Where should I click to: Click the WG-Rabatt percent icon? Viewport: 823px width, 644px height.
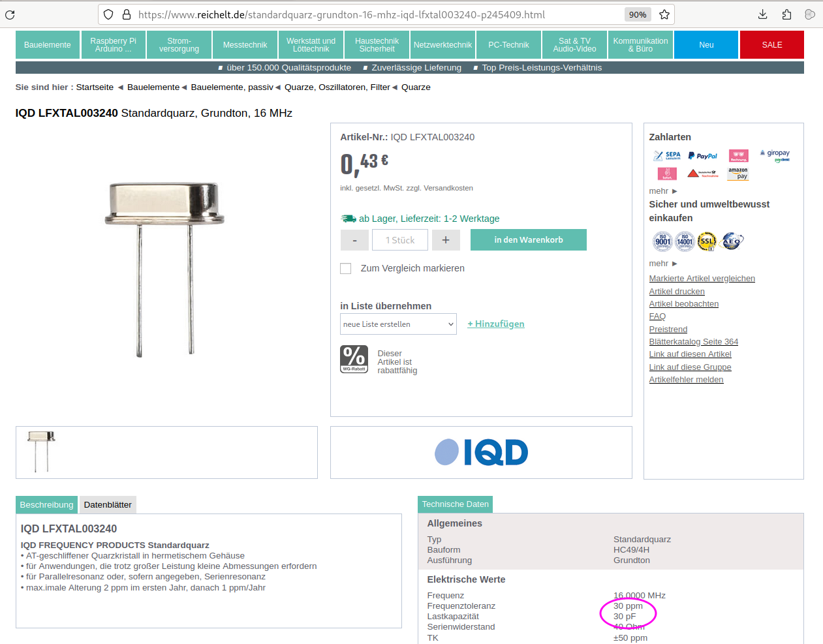(354, 359)
